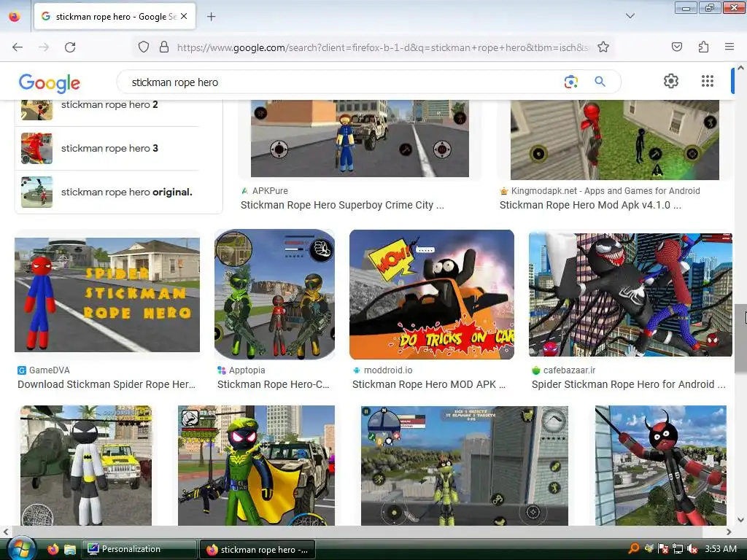This screenshot has width=747, height=560.
Task: Show the 3:53 AM clock calendar
Action: (x=720, y=549)
